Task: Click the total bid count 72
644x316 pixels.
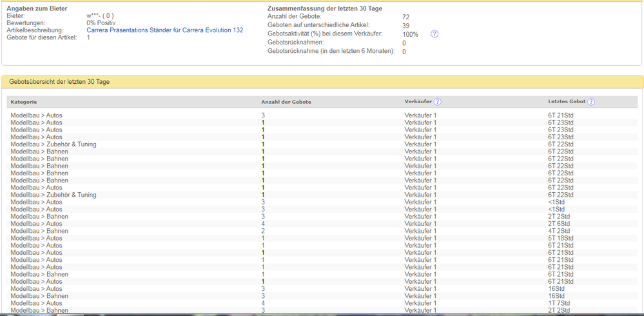Action: pyautogui.click(x=405, y=17)
